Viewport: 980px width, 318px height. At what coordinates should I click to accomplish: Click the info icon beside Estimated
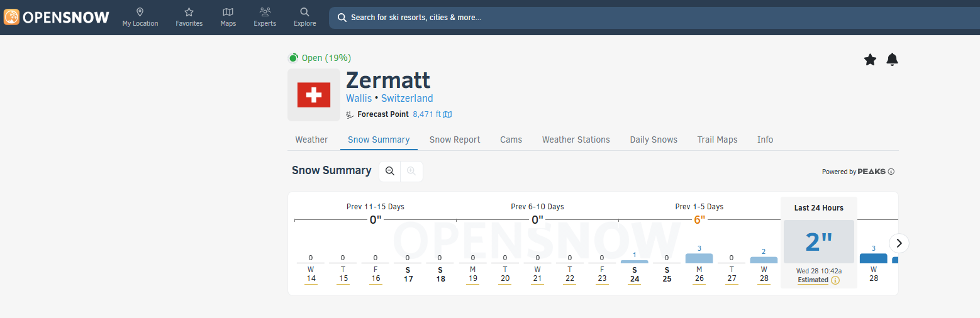pos(835,280)
